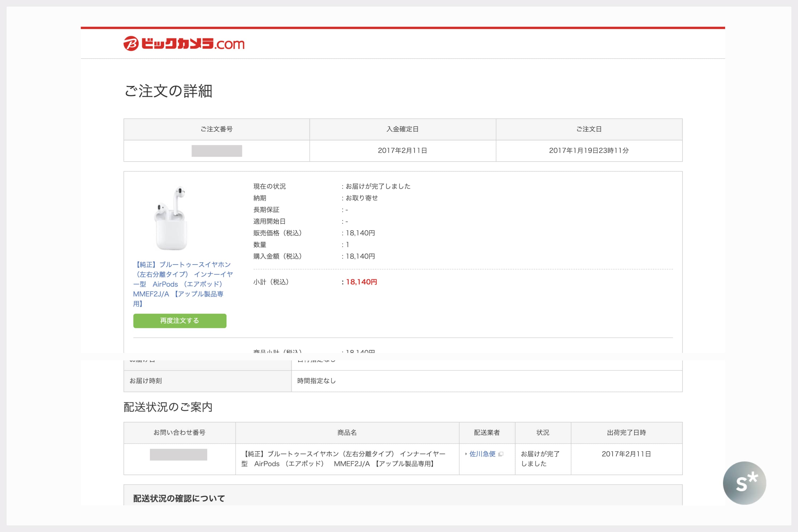Click the red circular B logo mark
Viewport: 798px width, 532px height.
point(131,44)
